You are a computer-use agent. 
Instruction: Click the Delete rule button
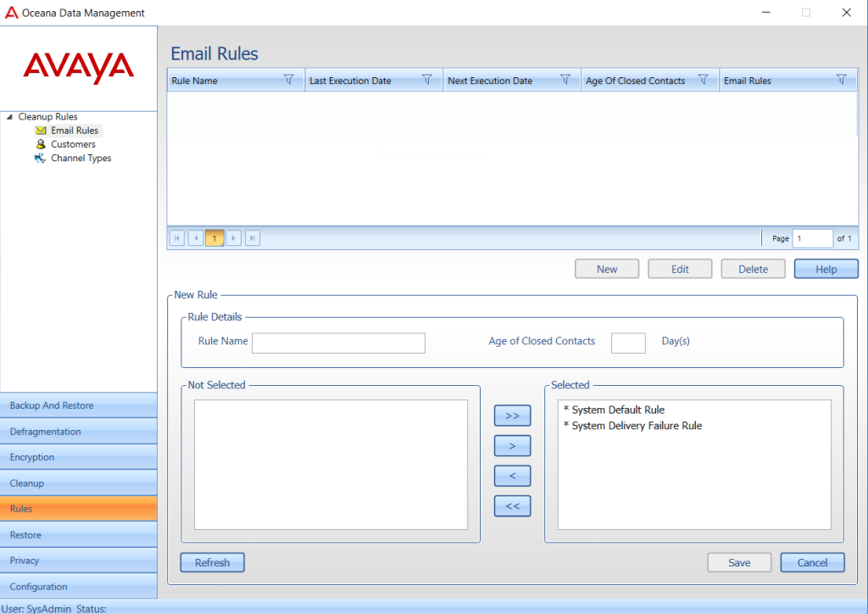[x=753, y=269]
